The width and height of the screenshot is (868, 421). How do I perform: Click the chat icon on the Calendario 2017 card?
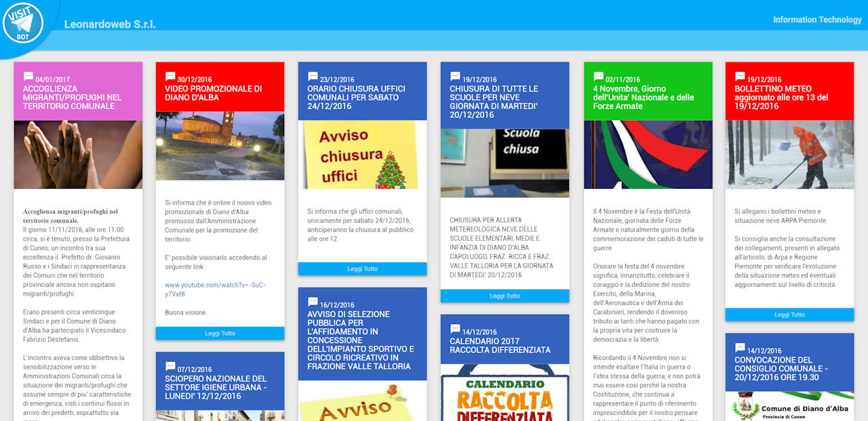pyautogui.click(x=455, y=329)
